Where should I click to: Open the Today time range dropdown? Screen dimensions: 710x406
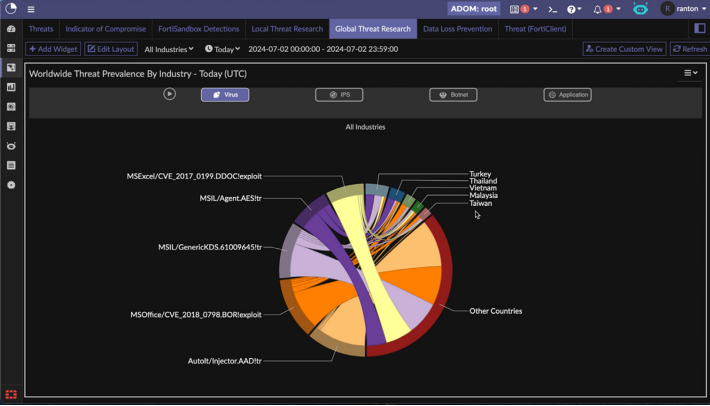click(x=222, y=49)
